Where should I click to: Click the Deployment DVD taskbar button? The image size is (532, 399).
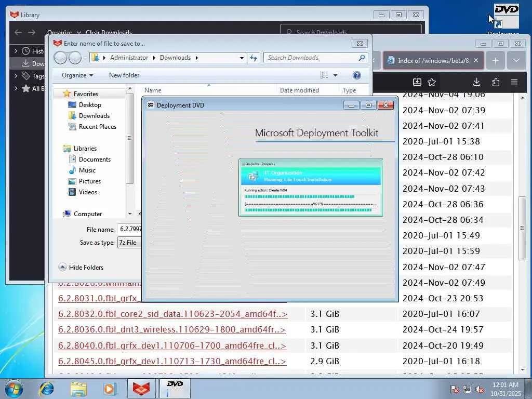coord(175,389)
